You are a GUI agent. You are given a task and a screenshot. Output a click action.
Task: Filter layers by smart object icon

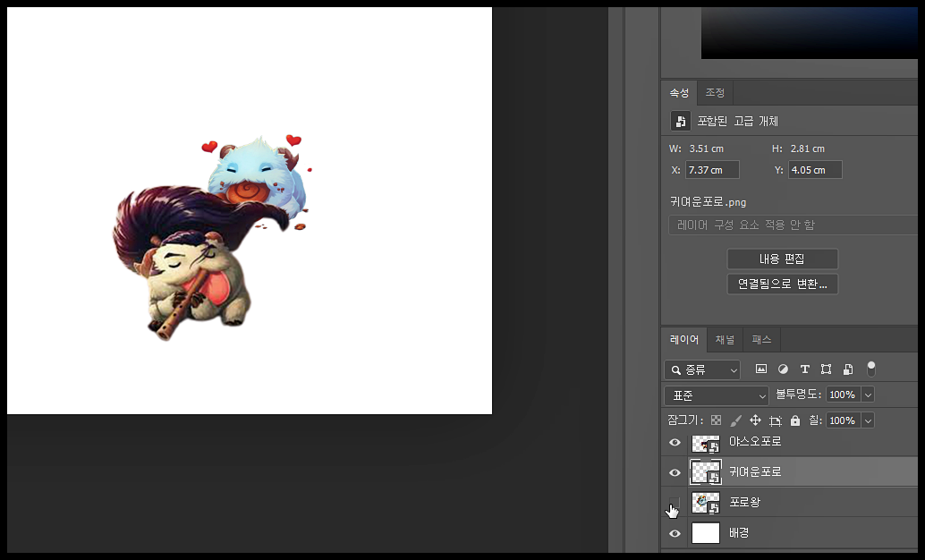coord(848,369)
